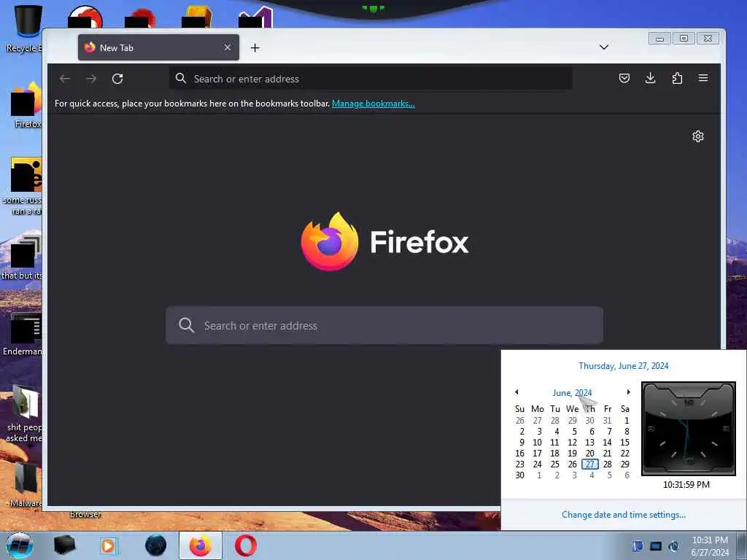Open new tab personalize gear
Screen dimensions: 747x560
tap(698, 136)
